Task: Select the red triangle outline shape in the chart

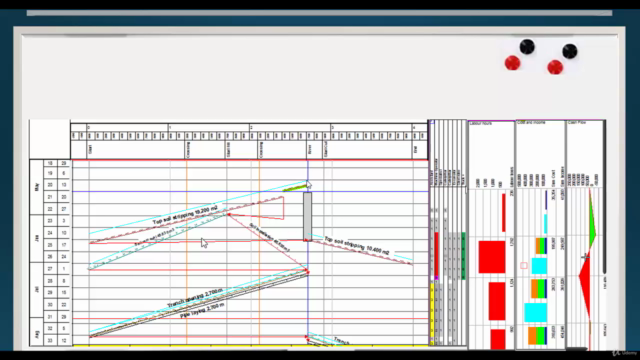Action: pos(256,209)
